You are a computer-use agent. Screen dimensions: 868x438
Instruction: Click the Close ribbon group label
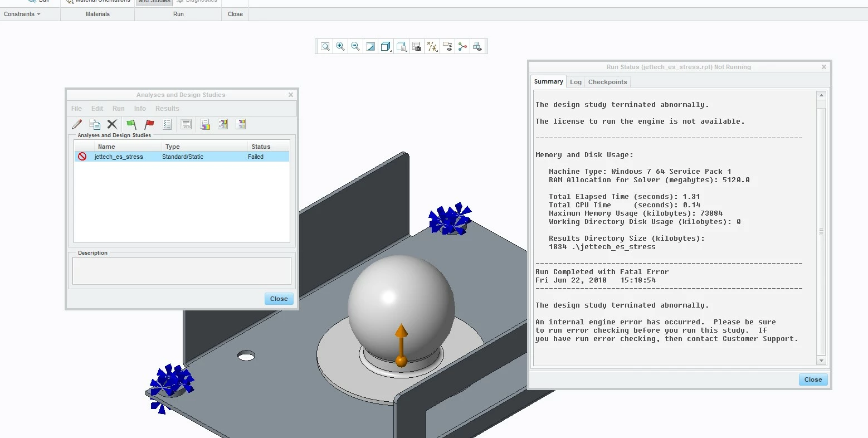coord(235,14)
